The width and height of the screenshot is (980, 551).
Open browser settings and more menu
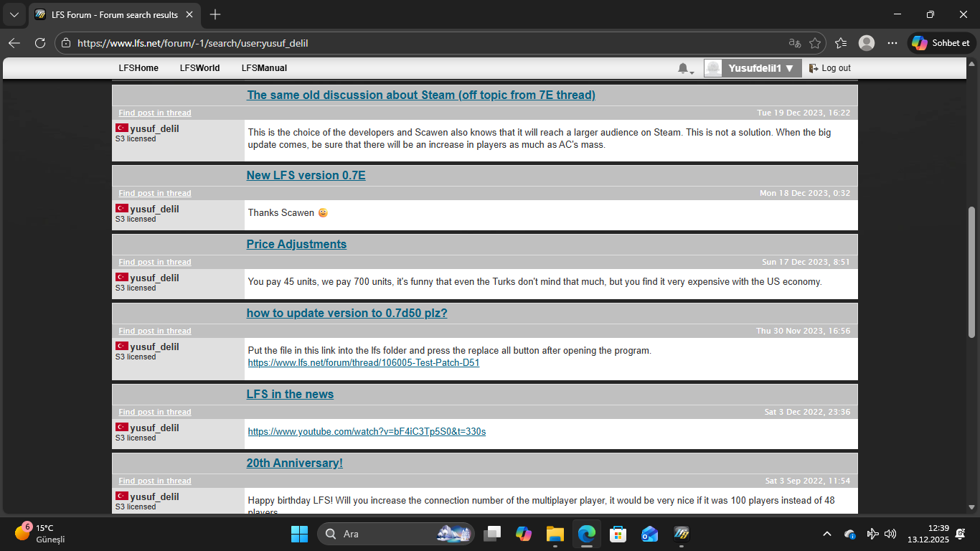892,43
